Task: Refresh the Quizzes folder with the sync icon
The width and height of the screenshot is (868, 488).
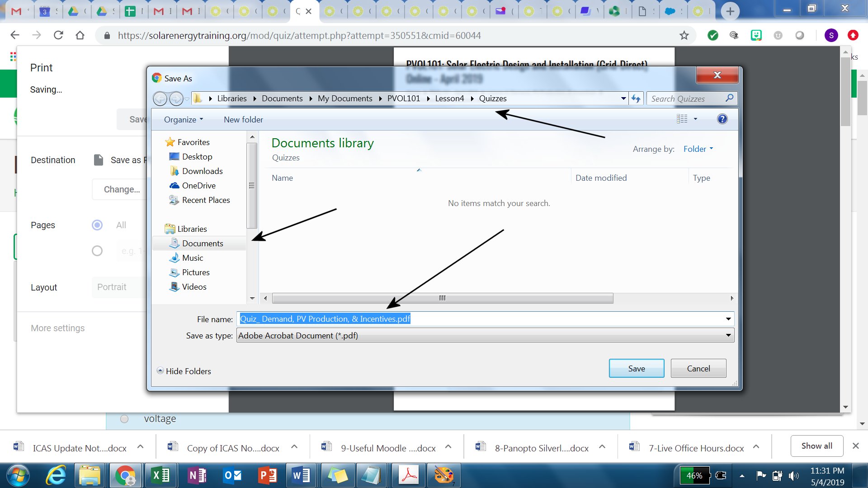Action: (x=637, y=98)
